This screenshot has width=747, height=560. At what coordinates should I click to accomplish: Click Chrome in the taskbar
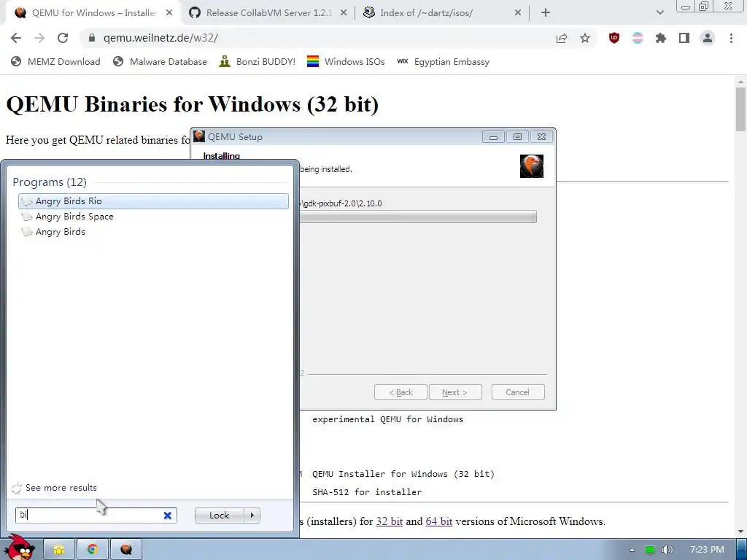(93, 550)
